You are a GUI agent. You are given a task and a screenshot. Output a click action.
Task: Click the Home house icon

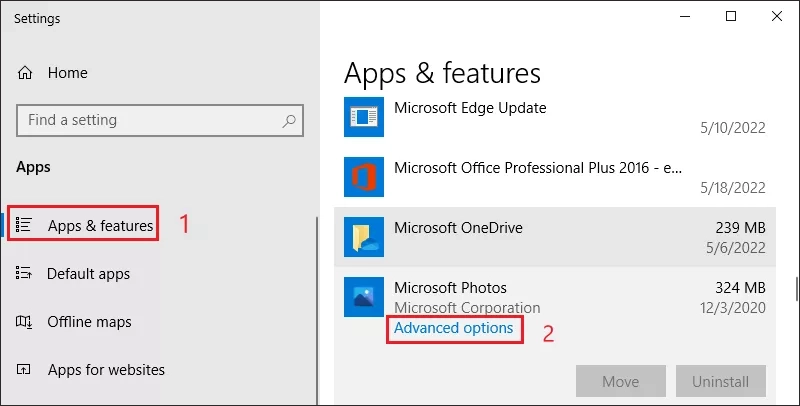click(24, 73)
